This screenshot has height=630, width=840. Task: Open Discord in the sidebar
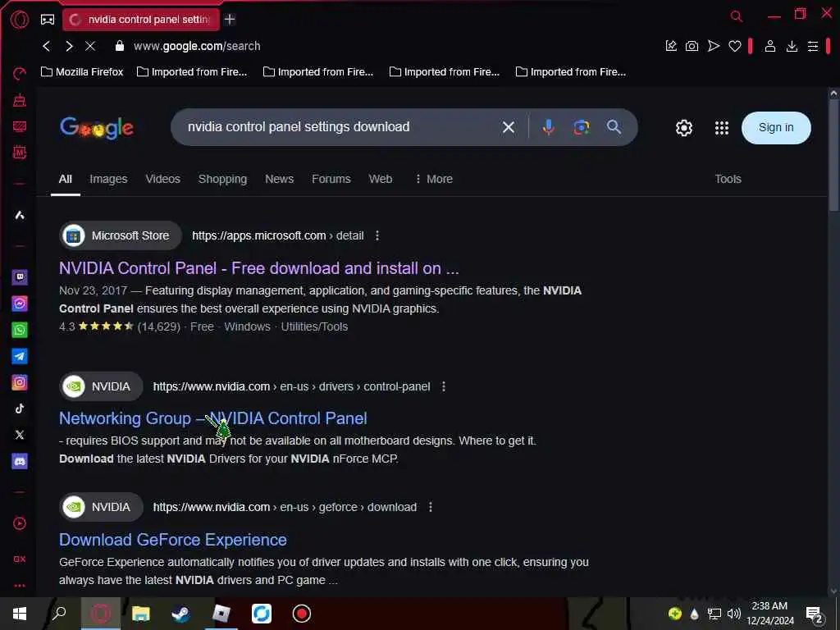(20, 461)
